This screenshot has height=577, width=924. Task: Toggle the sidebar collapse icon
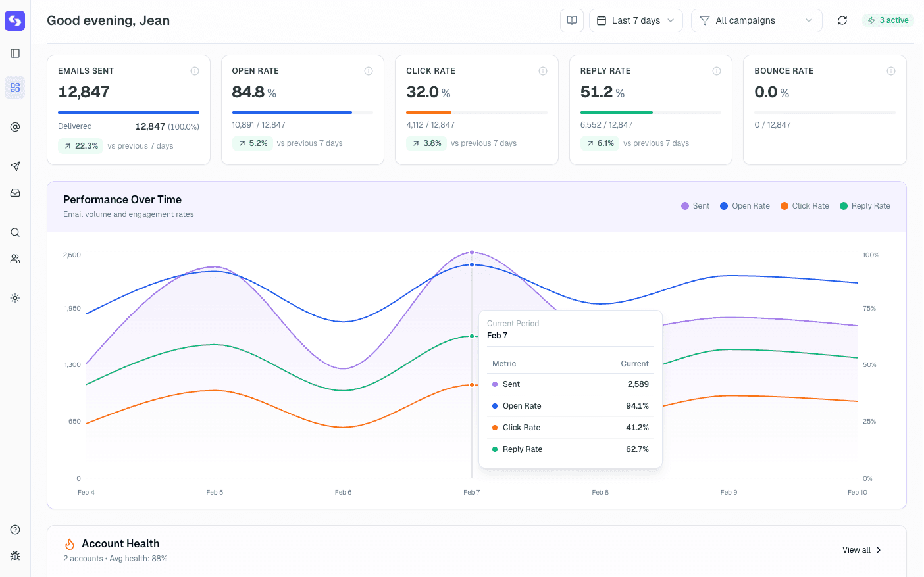[x=14, y=53]
